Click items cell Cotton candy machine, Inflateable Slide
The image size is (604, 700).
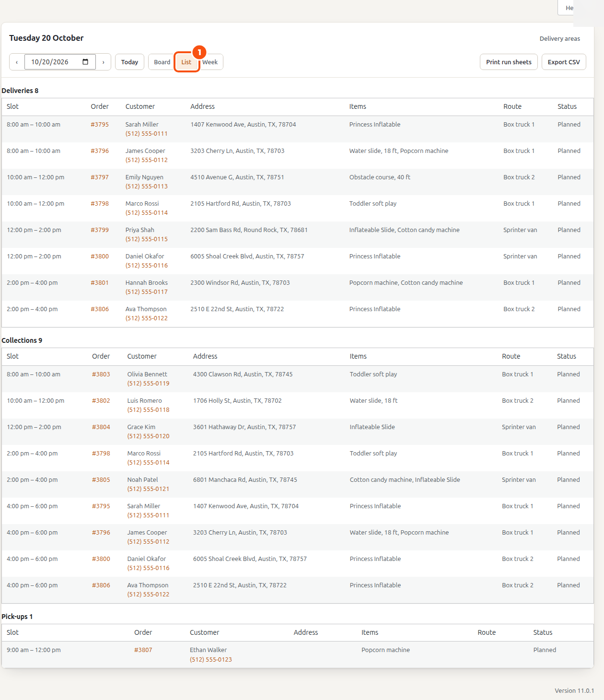405,479
